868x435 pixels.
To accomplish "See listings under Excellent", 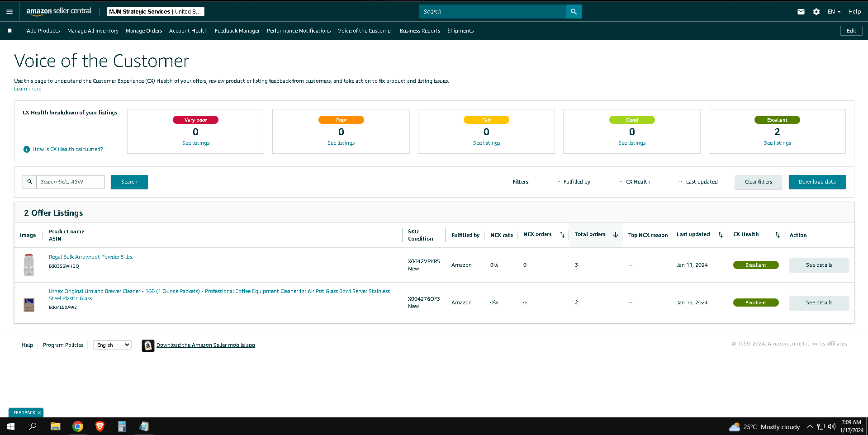I will tap(778, 143).
